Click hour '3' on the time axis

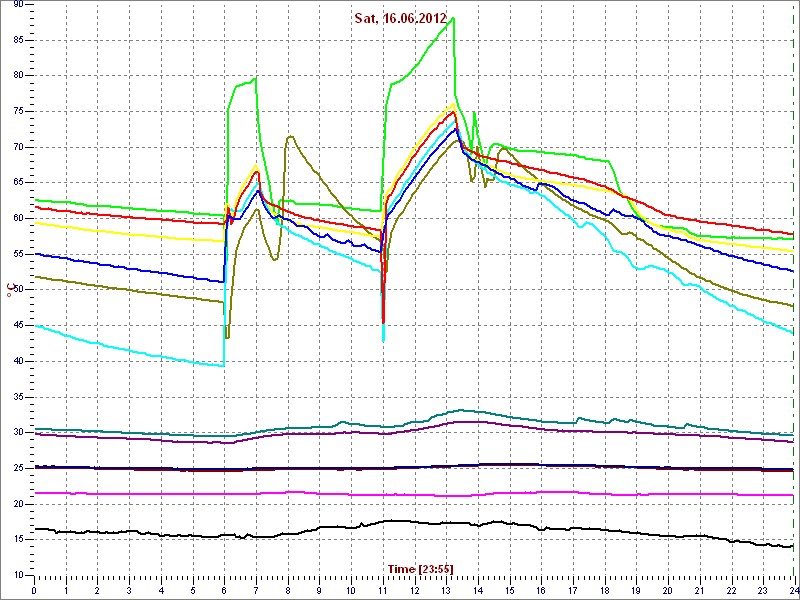(x=129, y=590)
